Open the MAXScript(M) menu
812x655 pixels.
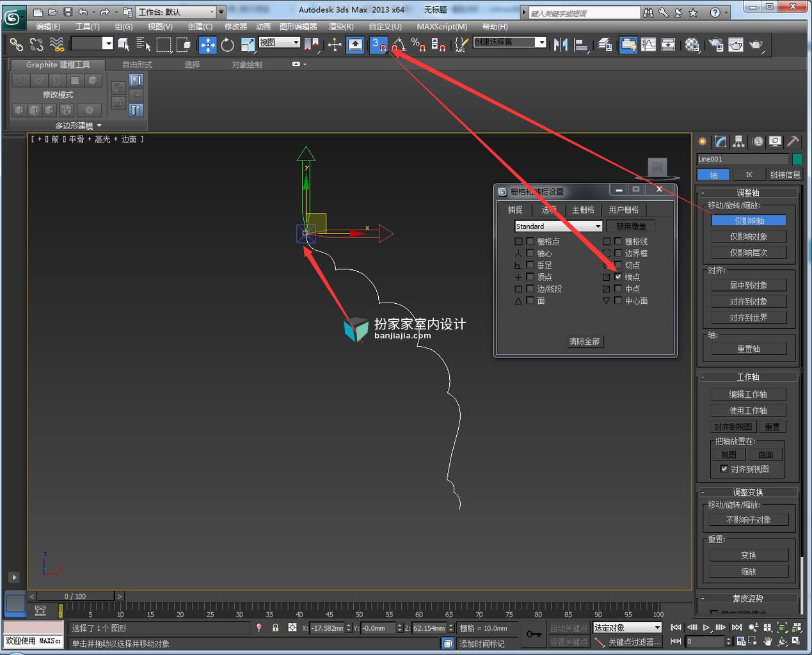[442, 26]
